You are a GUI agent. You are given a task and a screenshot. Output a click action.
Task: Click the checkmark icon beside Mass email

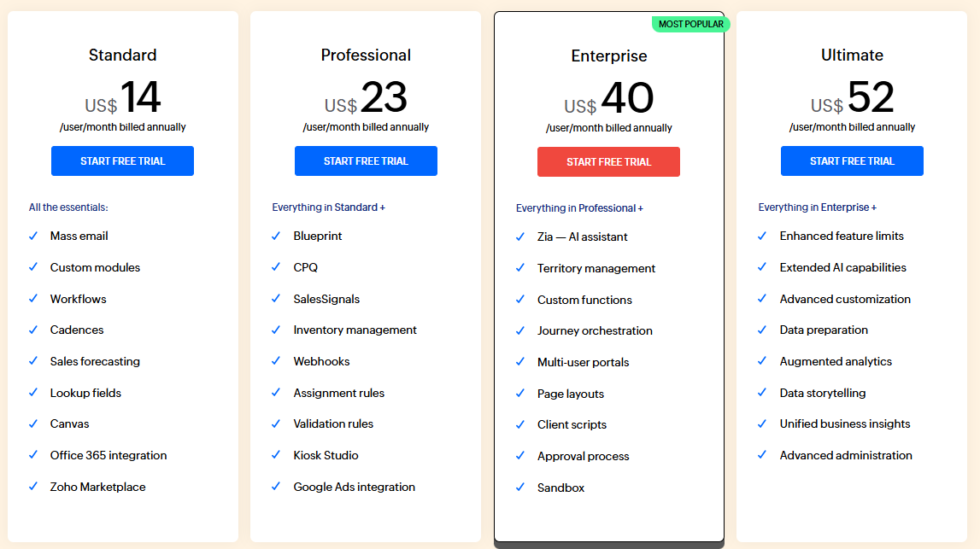[33, 237]
